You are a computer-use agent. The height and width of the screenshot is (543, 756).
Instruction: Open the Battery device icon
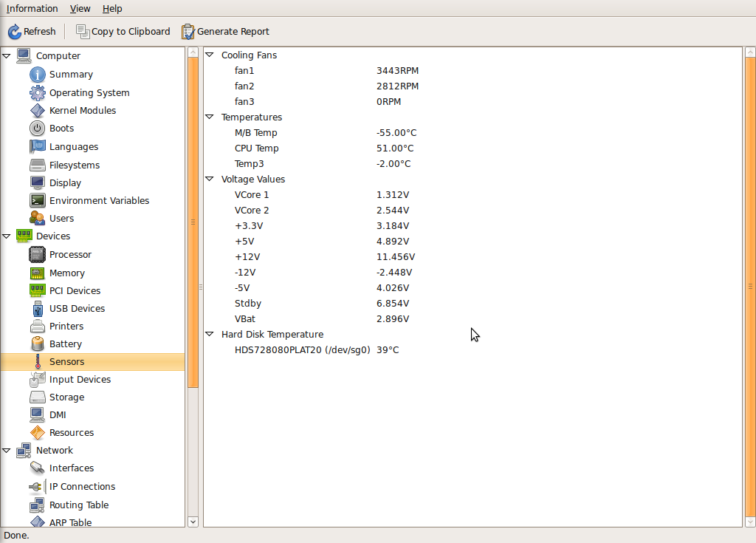(x=37, y=344)
